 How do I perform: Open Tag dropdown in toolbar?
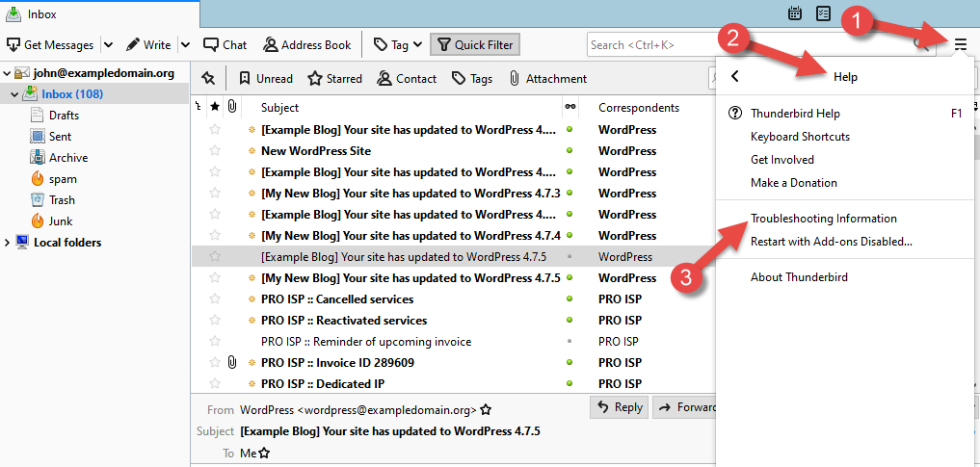click(398, 45)
